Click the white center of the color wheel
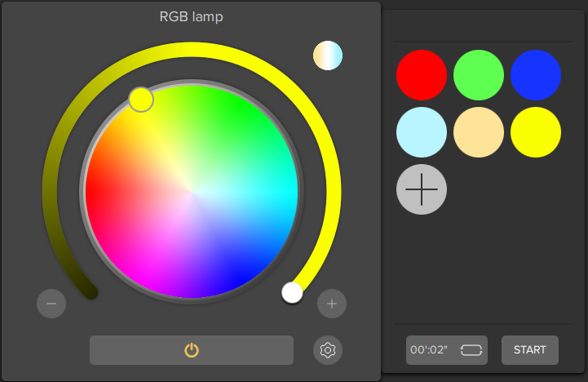The image size is (588, 382). [192, 192]
